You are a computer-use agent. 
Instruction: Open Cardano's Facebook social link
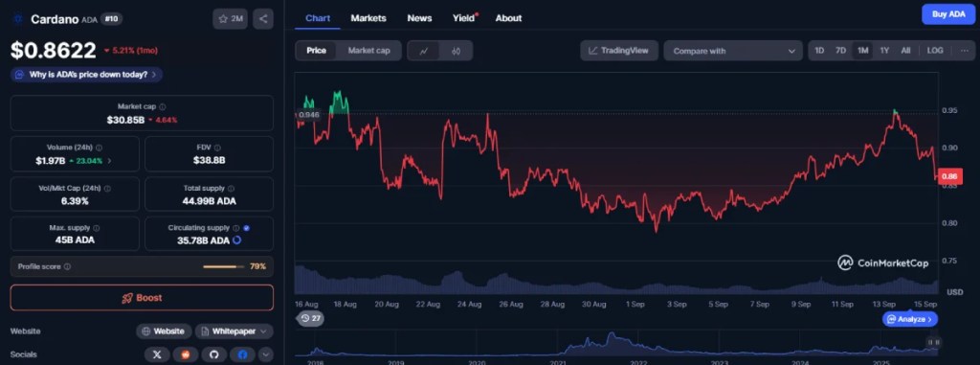[x=242, y=354]
